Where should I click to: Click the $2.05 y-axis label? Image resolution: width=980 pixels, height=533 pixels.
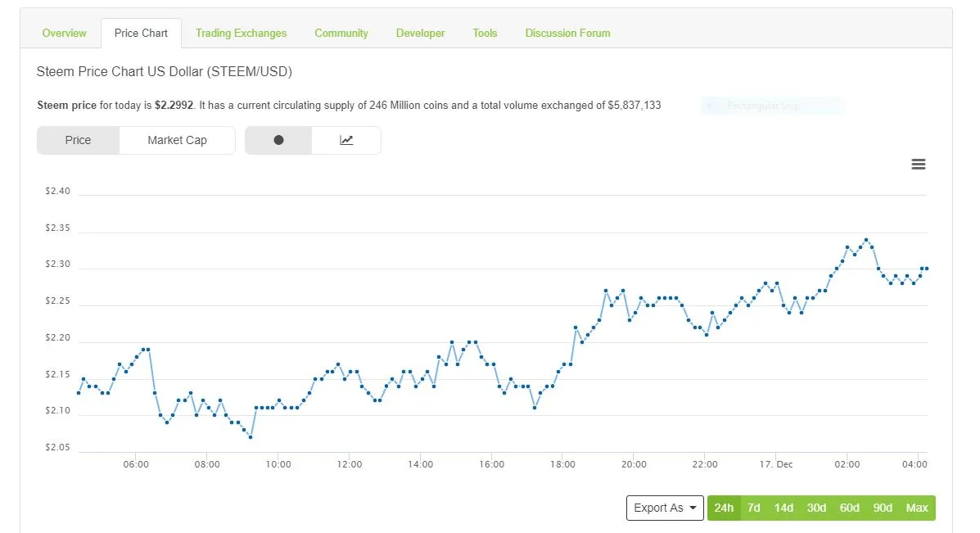[x=57, y=447]
